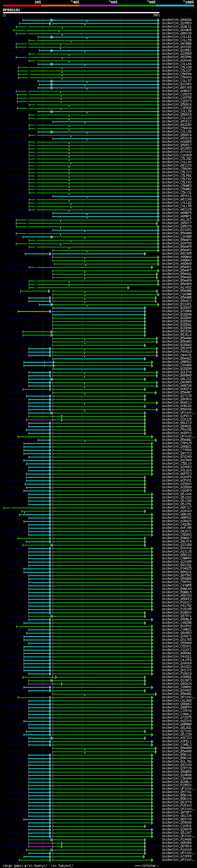This screenshot has width=197, height=868.
Task: Select UniRef100_A1CR49 label
Action: (x=177, y=460)
